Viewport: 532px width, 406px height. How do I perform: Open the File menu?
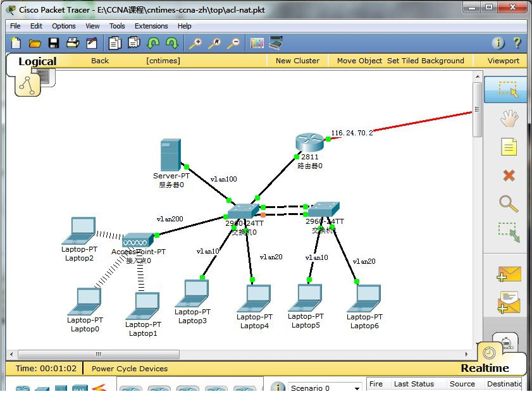[x=15, y=26]
